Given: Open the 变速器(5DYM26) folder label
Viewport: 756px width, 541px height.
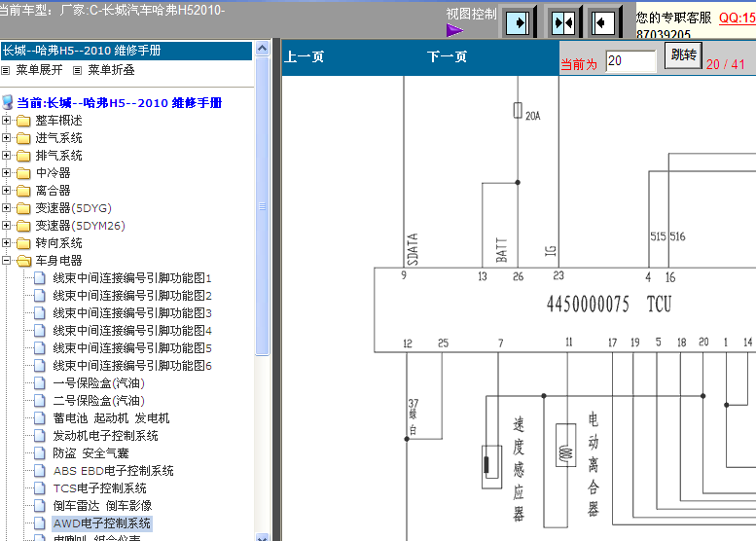Looking at the screenshot, I should tap(80, 226).
